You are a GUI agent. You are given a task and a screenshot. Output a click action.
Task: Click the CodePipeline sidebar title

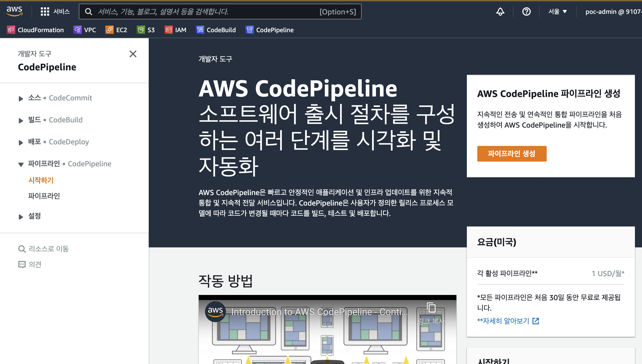pos(47,67)
